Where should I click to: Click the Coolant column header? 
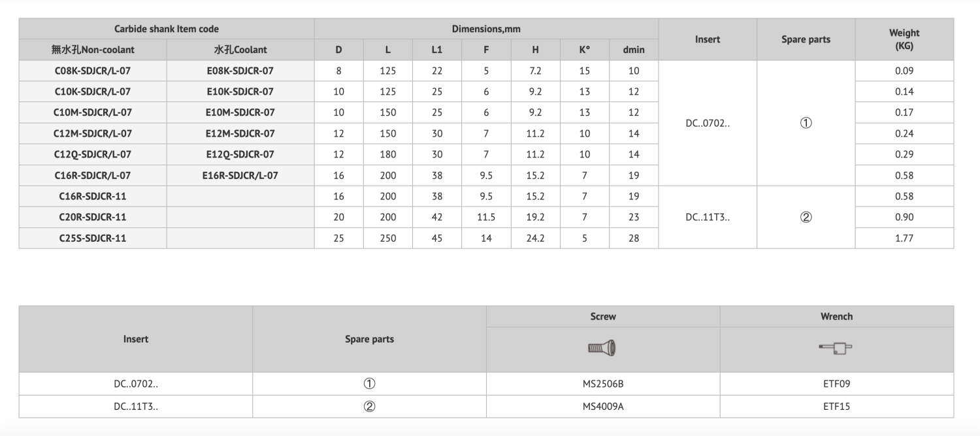click(x=240, y=50)
